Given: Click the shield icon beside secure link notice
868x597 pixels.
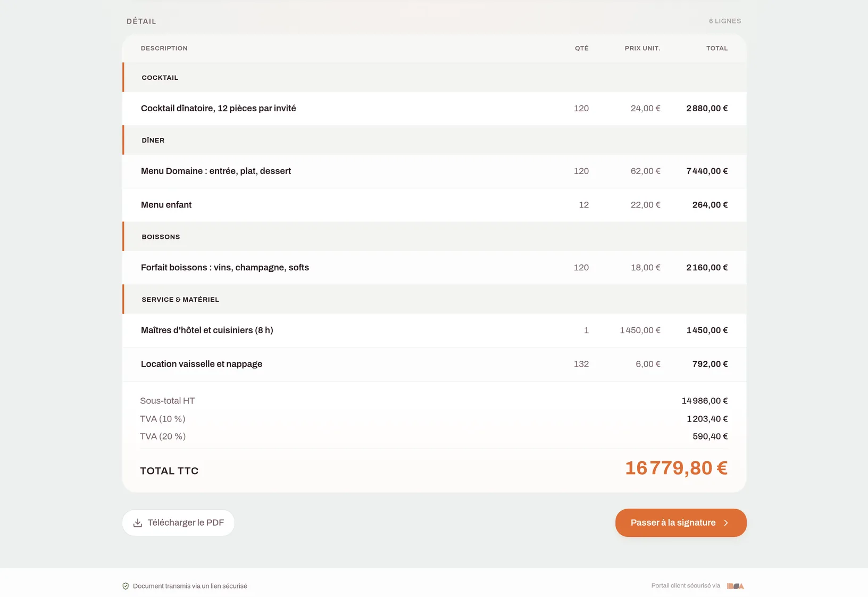Looking at the screenshot, I should point(126,586).
